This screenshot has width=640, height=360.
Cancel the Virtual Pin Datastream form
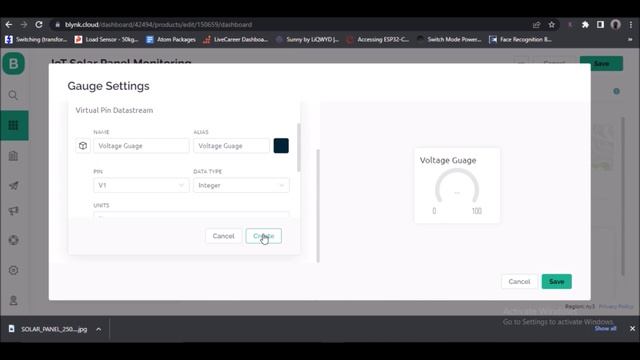click(x=223, y=236)
